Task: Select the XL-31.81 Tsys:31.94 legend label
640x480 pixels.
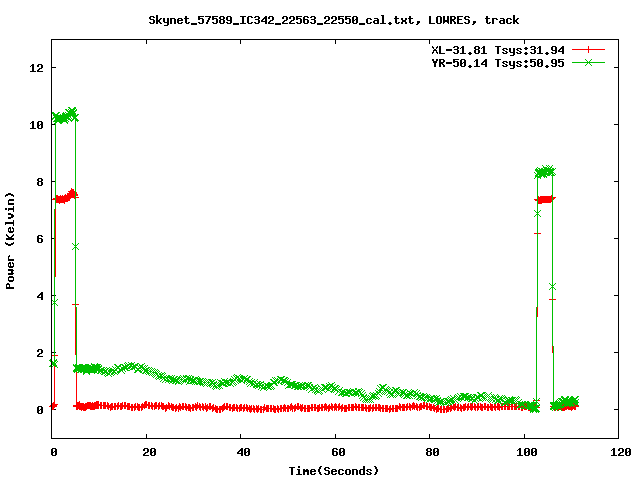Action: (498, 50)
